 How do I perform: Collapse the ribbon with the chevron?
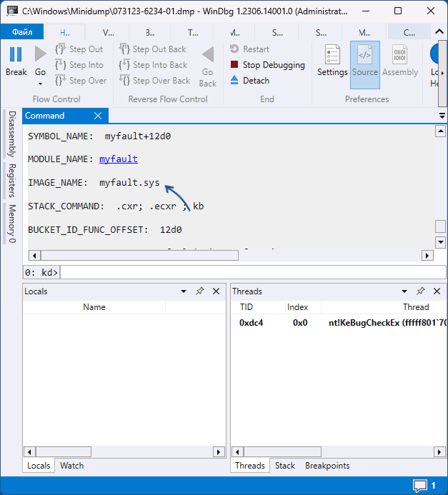pos(439,31)
